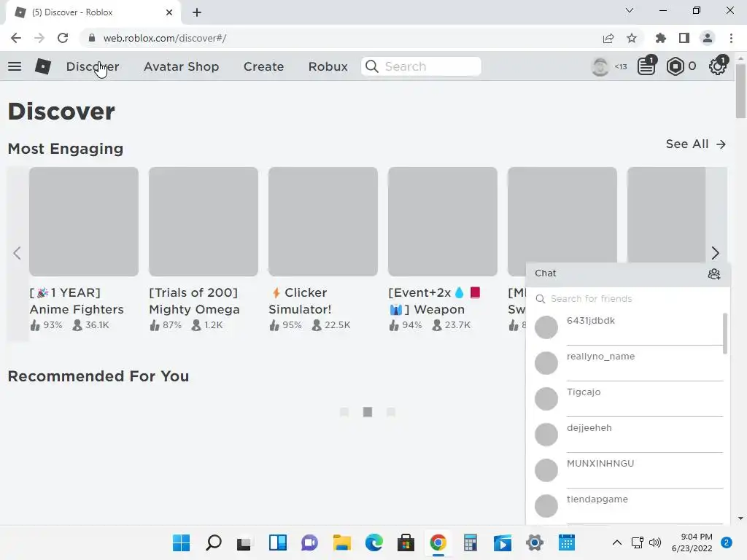Open Clicker Simulator game thumbnail

[x=323, y=222]
